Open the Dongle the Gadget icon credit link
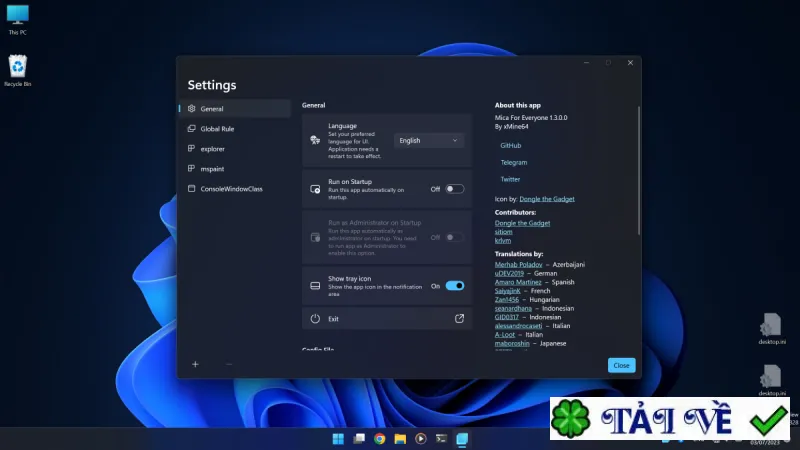 click(547, 199)
